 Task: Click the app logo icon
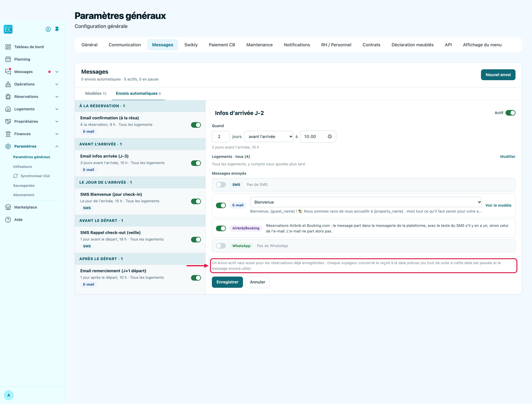(x=8, y=29)
